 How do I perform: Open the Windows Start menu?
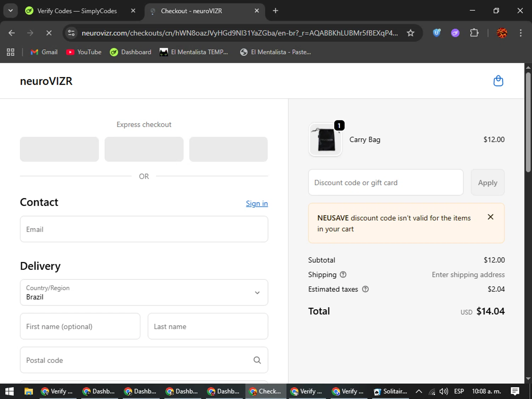[10, 391]
